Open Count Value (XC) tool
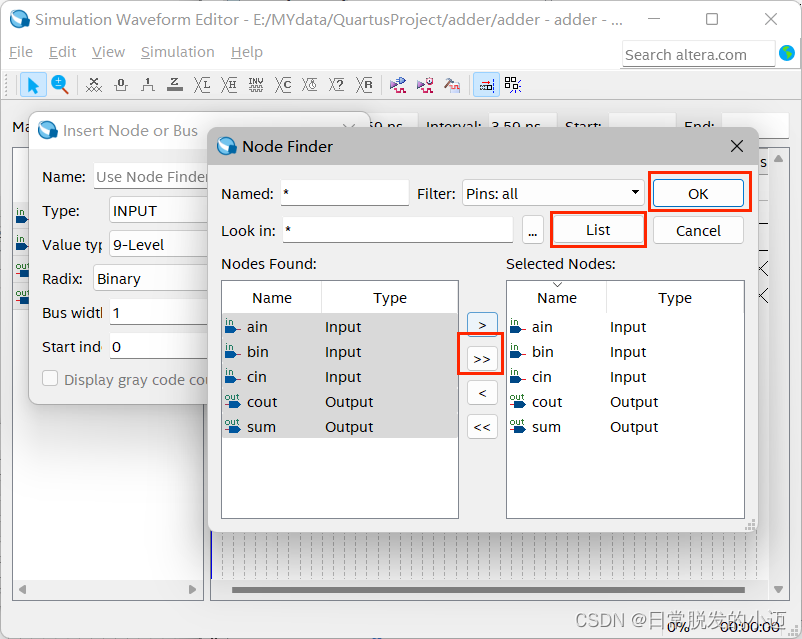Screen dimensions: 802x639 [283, 85]
